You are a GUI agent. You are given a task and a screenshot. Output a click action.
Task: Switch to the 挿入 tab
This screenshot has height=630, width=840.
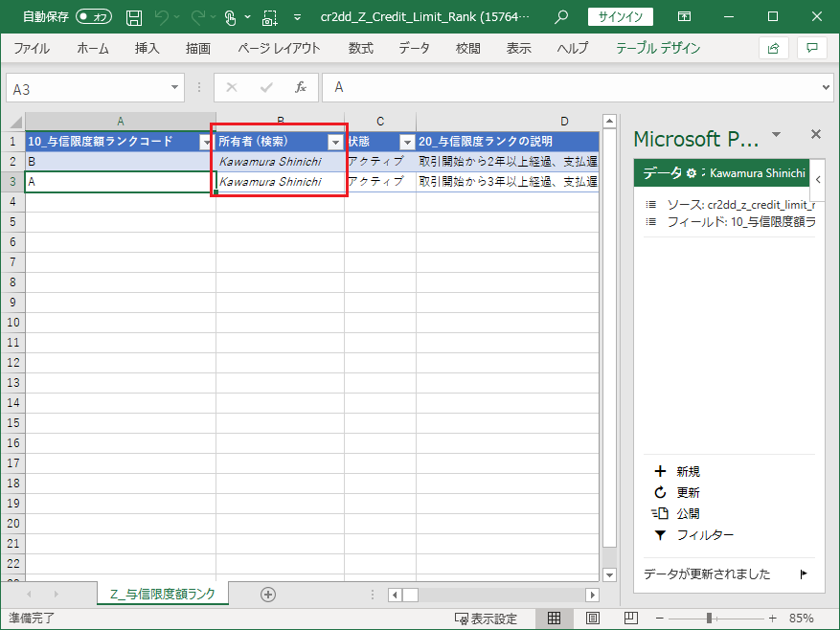(x=148, y=48)
